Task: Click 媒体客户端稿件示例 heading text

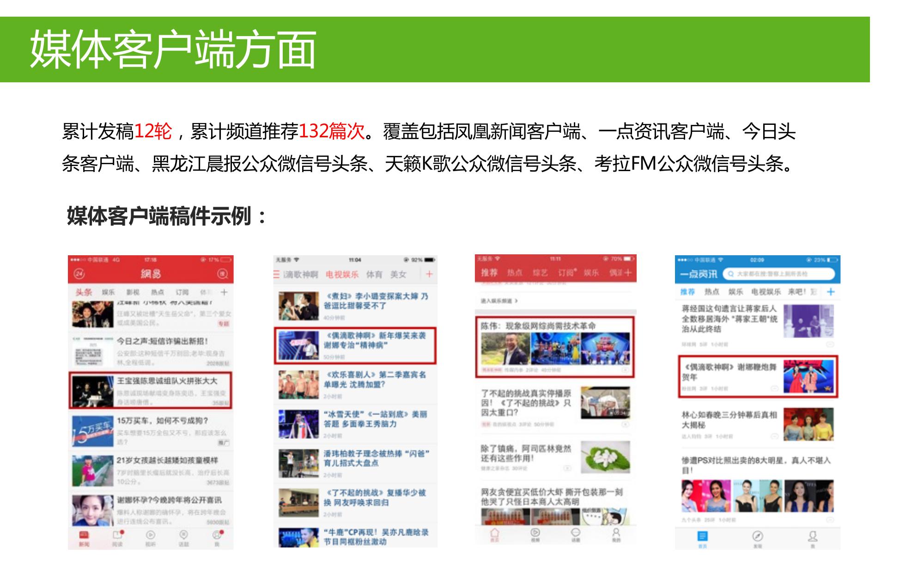Action: [x=167, y=216]
